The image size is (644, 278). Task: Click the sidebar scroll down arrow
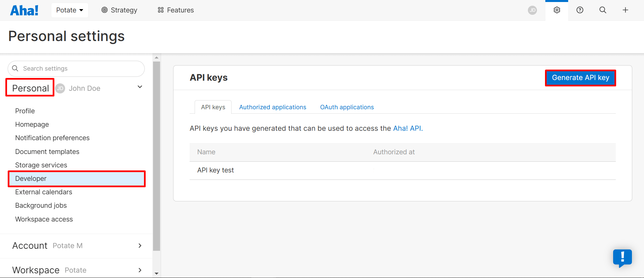pyautogui.click(x=156, y=274)
